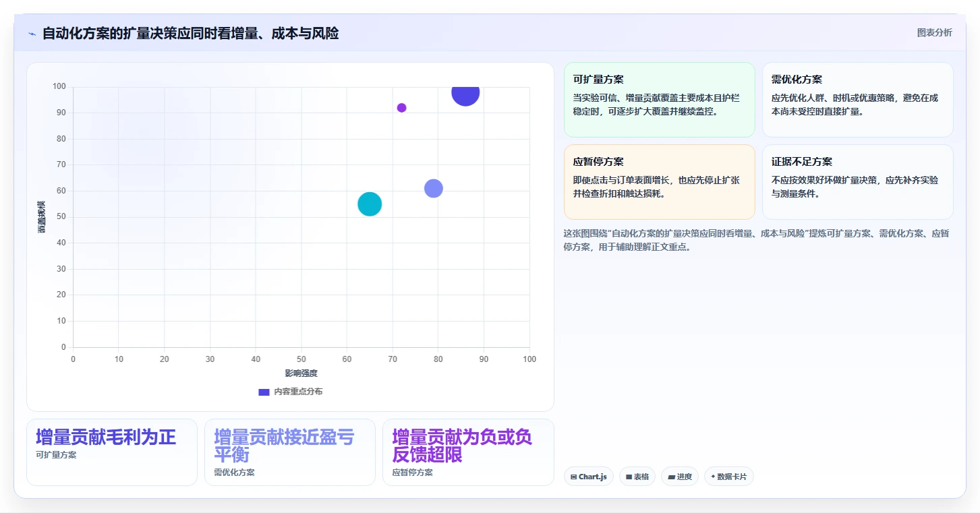The image size is (980, 513).
Task: Select the 表格 tag chip
Action: point(637,477)
